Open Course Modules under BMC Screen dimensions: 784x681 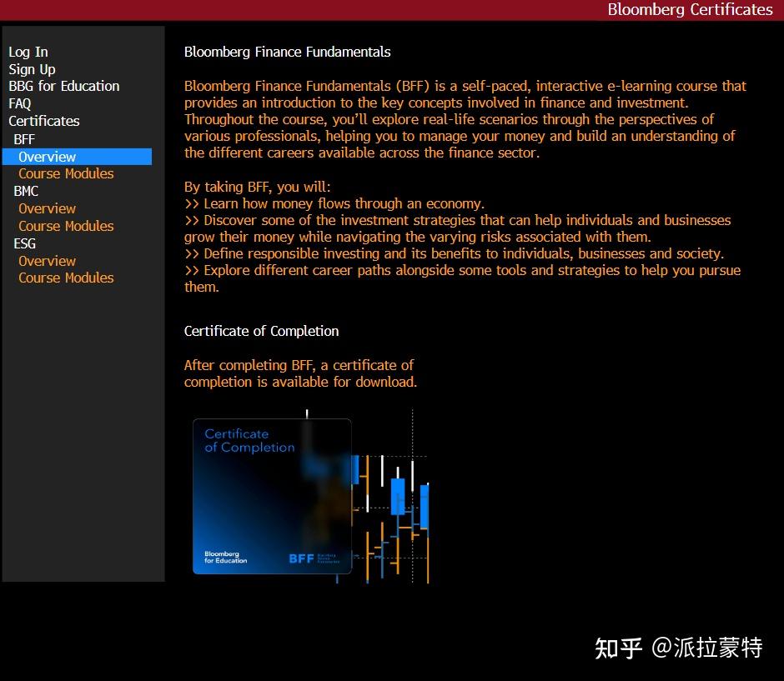coord(66,226)
